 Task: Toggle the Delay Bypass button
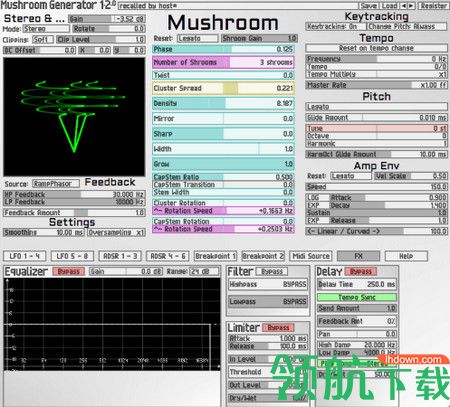coord(360,271)
